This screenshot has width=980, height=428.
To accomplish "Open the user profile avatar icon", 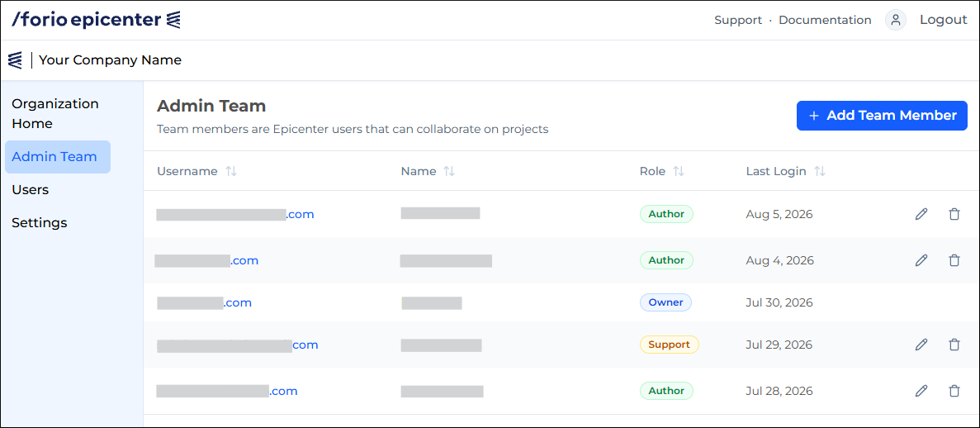I will [x=896, y=20].
